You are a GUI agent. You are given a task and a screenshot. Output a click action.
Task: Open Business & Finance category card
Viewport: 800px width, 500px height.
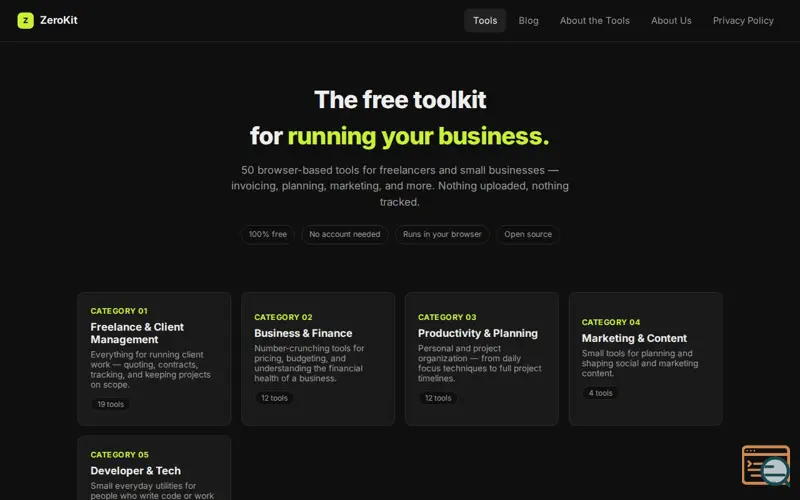coord(318,359)
